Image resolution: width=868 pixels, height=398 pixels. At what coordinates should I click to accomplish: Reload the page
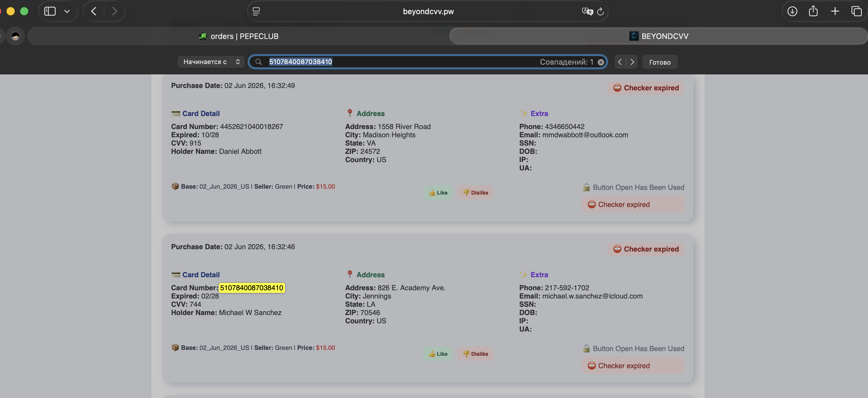[600, 12]
